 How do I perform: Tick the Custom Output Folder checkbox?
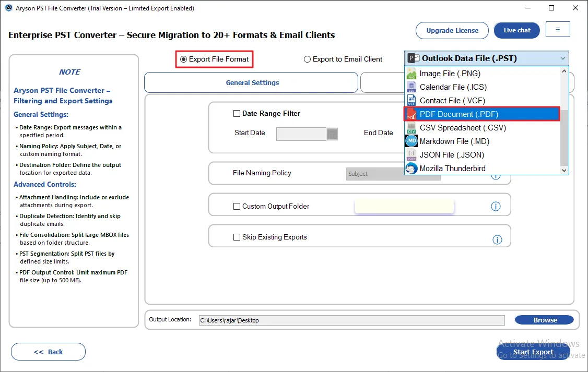pyautogui.click(x=237, y=207)
